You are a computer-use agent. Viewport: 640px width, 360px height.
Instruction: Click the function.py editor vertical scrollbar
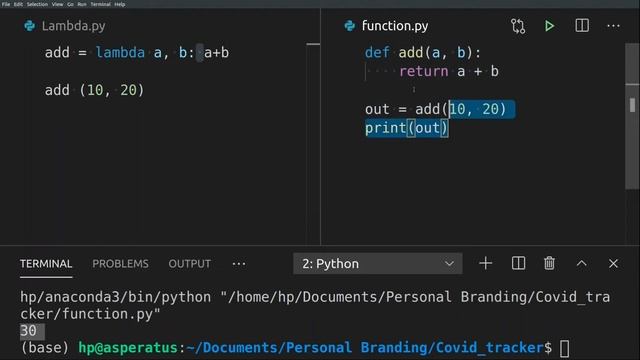[x=632, y=116]
